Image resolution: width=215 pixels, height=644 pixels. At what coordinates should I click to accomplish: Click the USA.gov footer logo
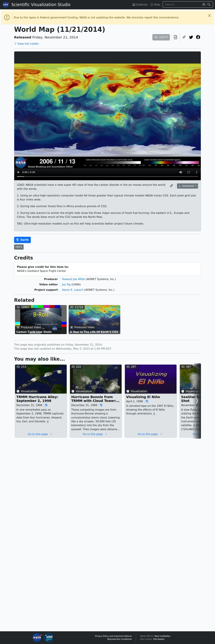[49, 637]
